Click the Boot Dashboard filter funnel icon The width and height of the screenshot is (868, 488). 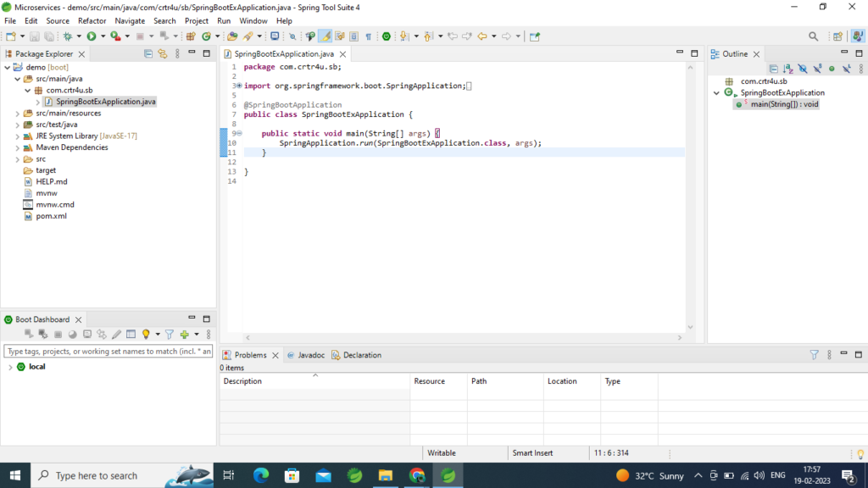tap(170, 334)
